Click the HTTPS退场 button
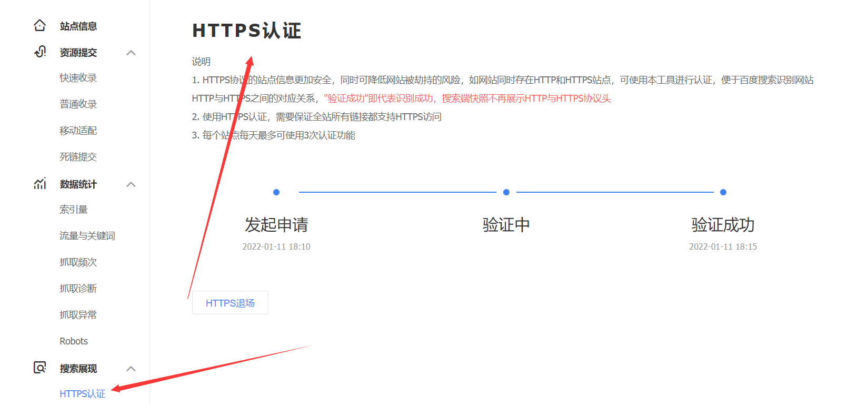This screenshot has width=868, height=405. click(x=230, y=303)
